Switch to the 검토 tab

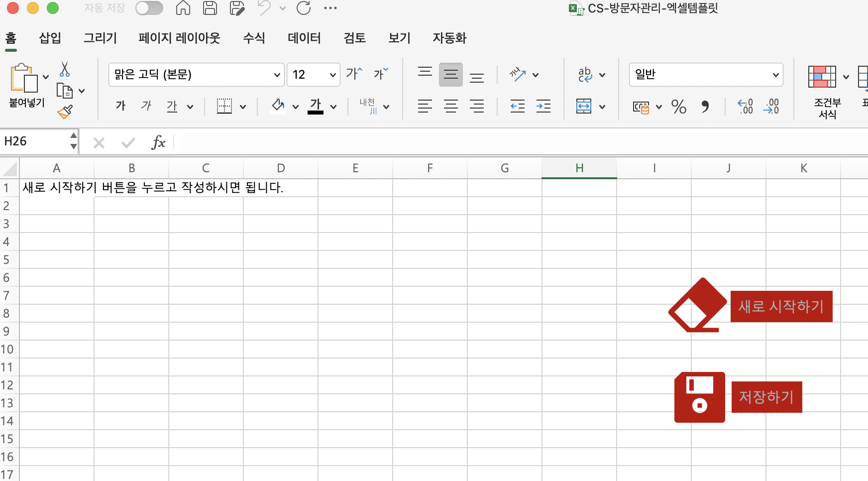(x=354, y=38)
